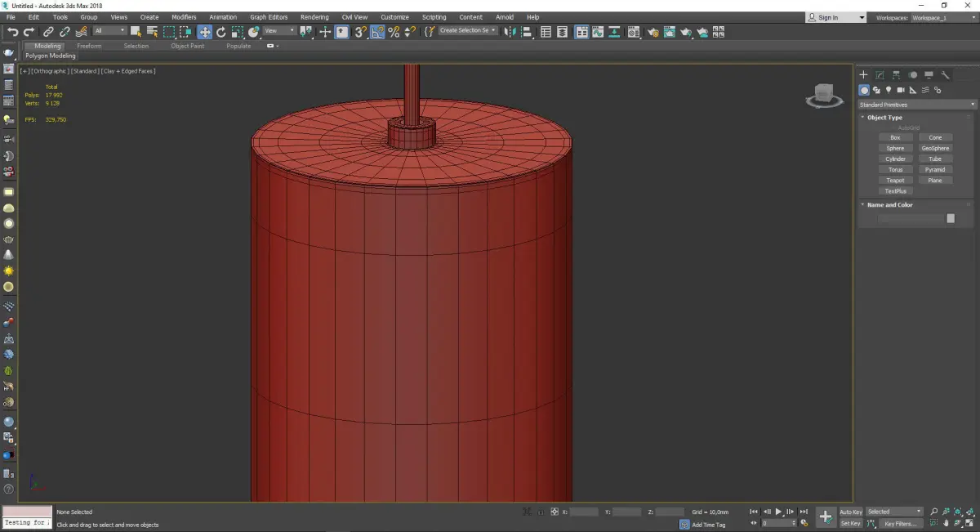Viewport: 980px width, 532px height.
Task: Select the Select and Rotate tool
Action: coord(220,32)
